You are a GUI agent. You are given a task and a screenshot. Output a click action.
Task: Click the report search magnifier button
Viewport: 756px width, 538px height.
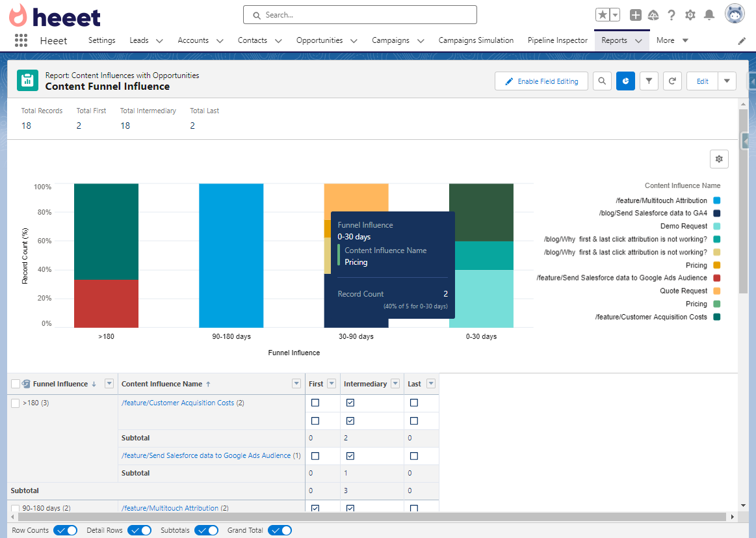(x=602, y=81)
